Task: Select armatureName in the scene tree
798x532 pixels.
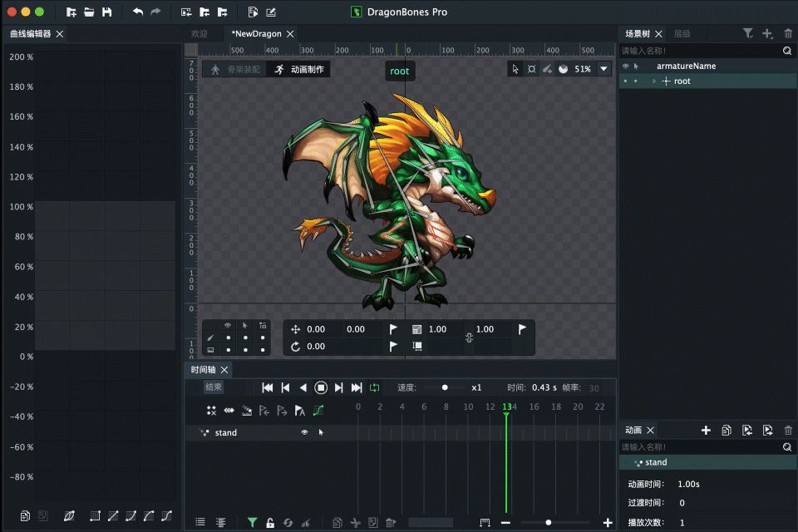Action: point(686,66)
